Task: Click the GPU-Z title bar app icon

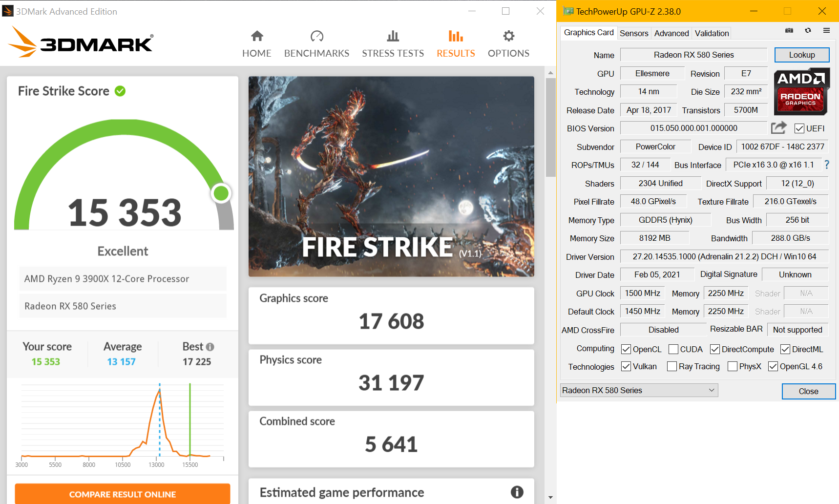Action: 568,11
